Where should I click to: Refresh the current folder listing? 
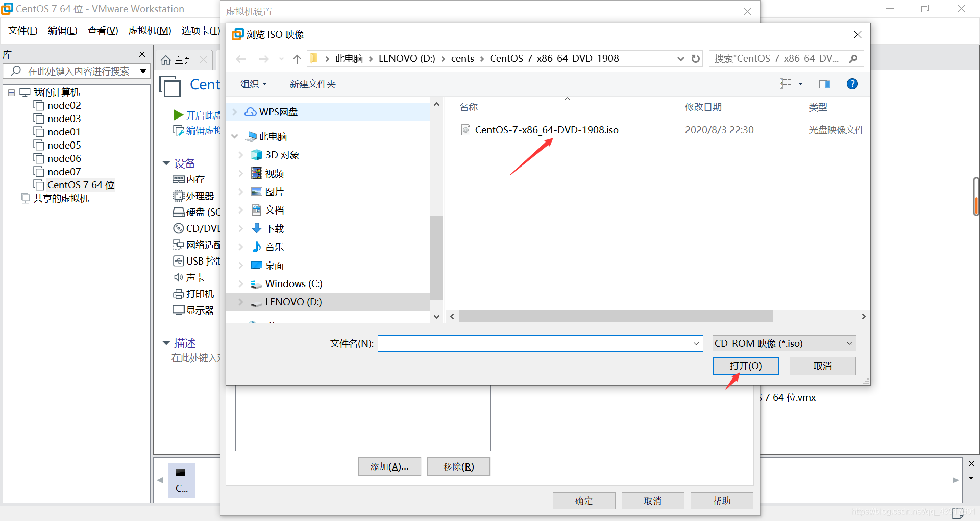696,59
